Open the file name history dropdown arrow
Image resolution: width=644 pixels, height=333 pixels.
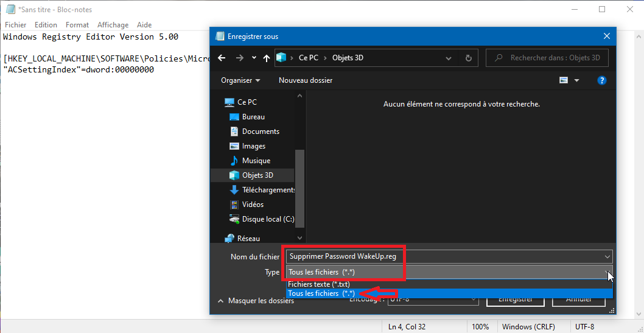[608, 257]
